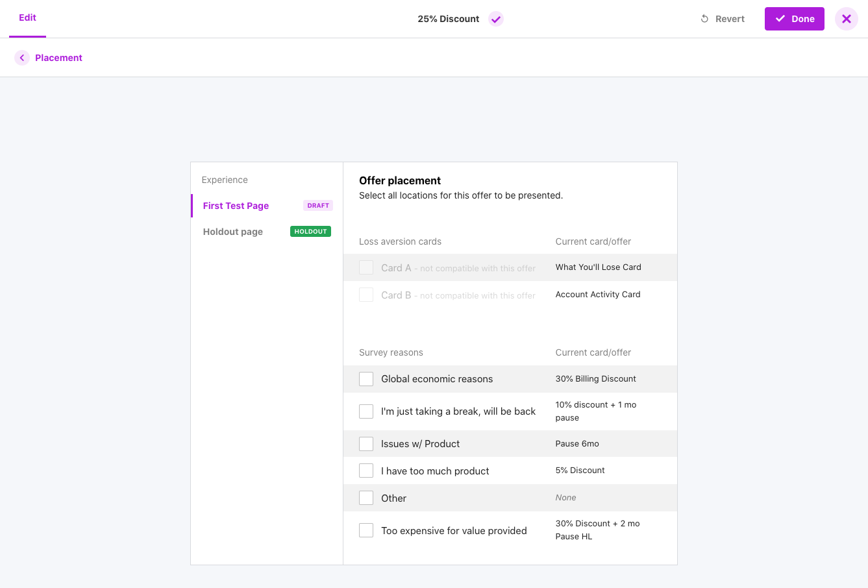Click the DRAFT status badge
This screenshot has height=588, width=868.
pos(318,206)
